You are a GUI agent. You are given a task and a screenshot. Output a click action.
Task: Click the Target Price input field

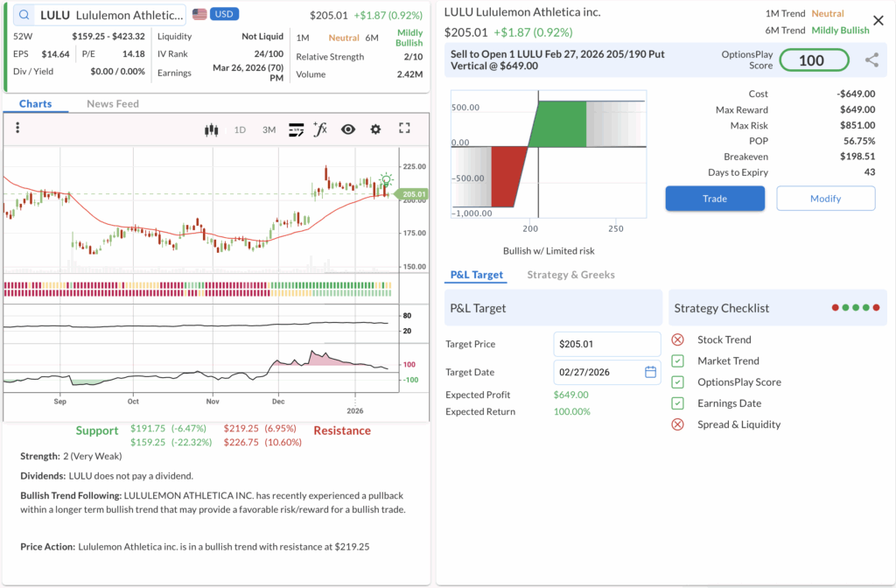pyautogui.click(x=606, y=344)
